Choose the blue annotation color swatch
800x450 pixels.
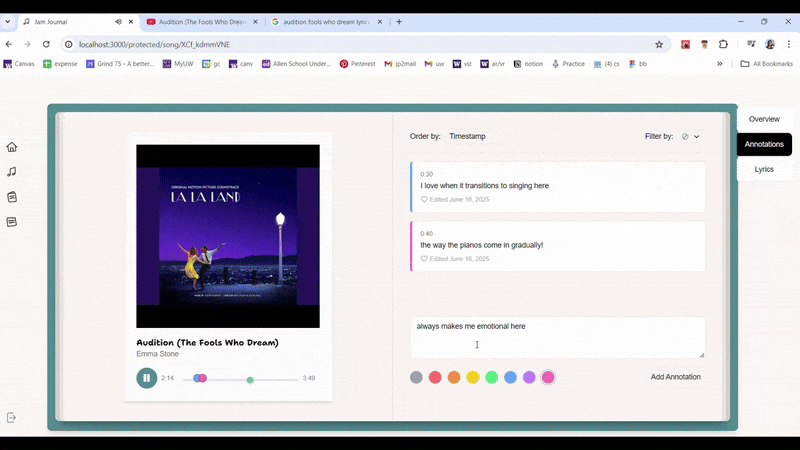tap(510, 377)
